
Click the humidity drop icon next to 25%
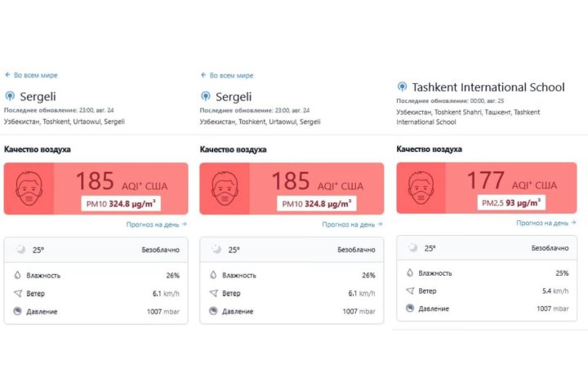tap(411, 273)
